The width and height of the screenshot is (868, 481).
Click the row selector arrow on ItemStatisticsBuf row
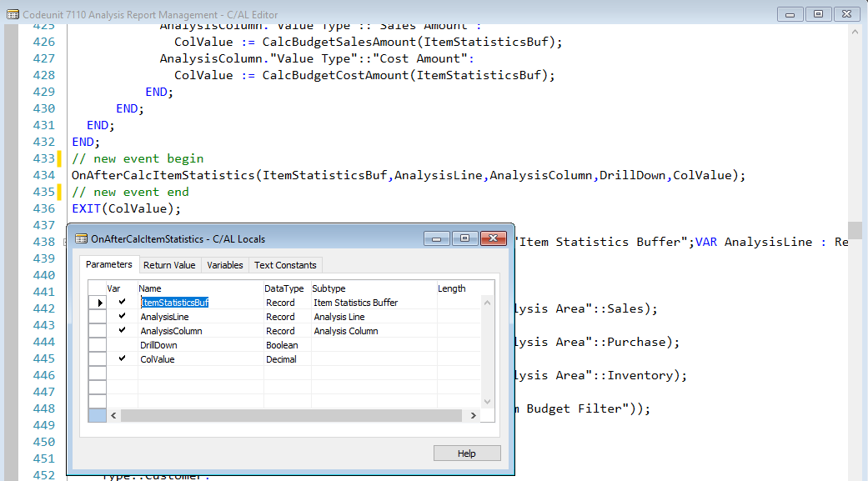click(98, 302)
